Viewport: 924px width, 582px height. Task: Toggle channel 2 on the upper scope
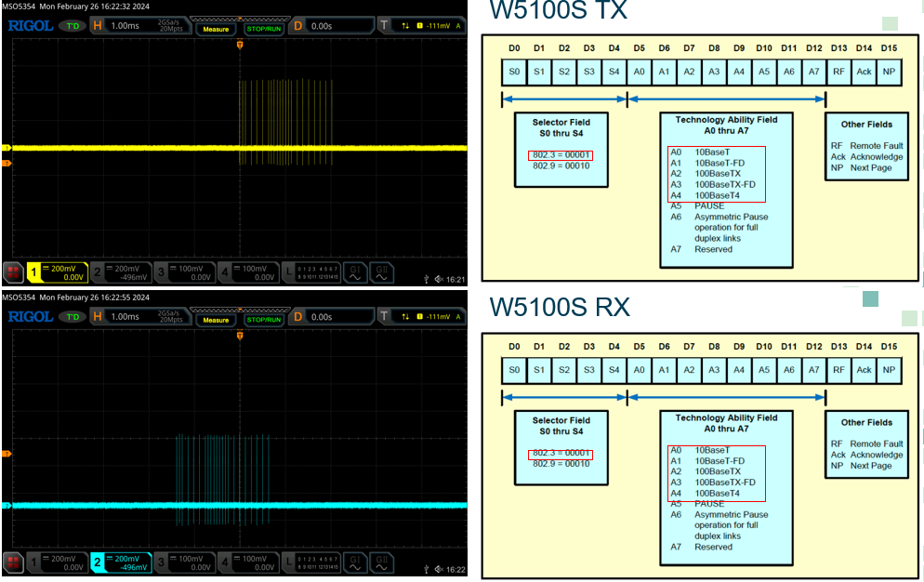coord(122,272)
